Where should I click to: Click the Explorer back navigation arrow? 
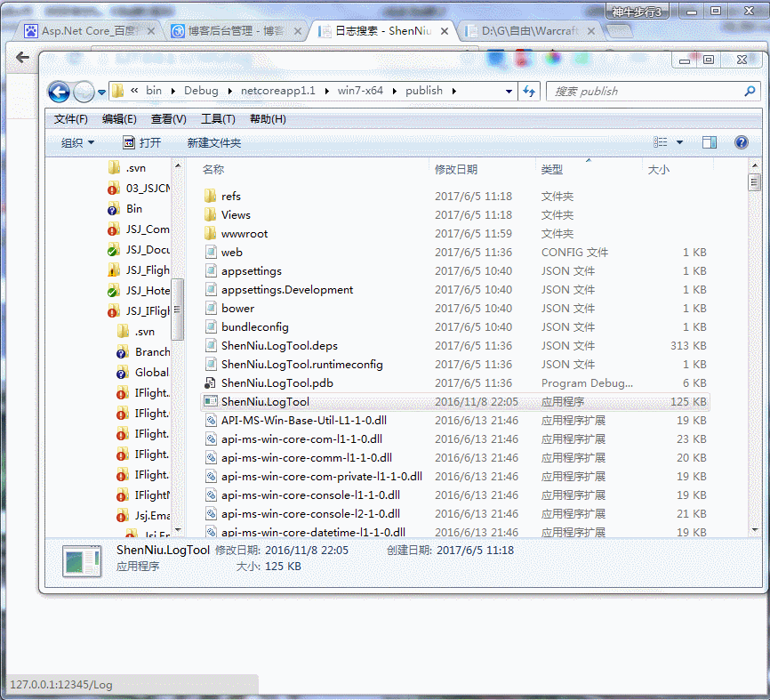tap(59, 92)
